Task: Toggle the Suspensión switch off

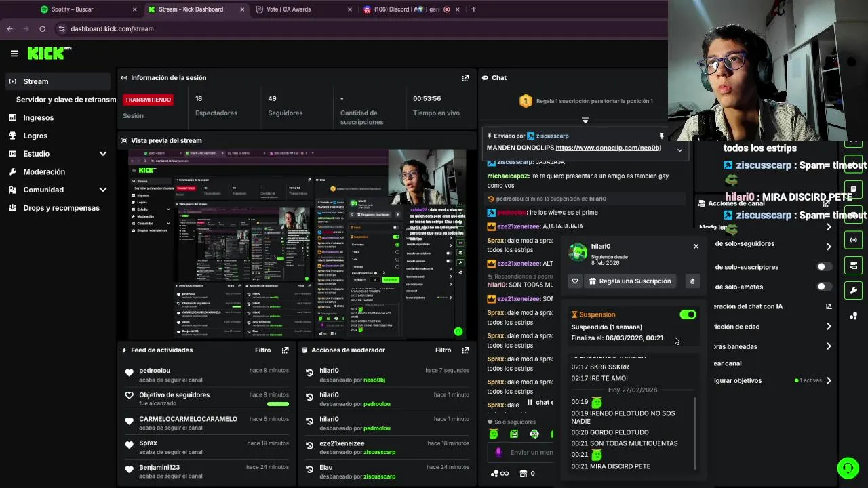Action: tap(688, 314)
